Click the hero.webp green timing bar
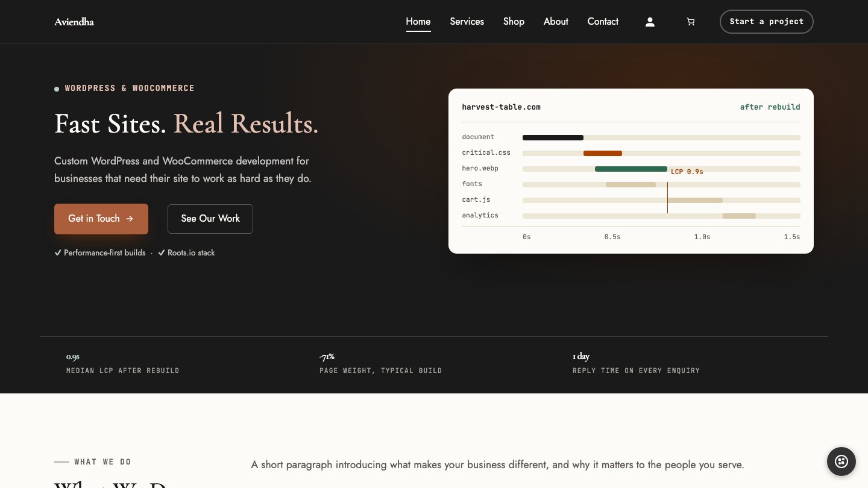The height and width of the screenshot is (488, 868). (x=631, y=169)
